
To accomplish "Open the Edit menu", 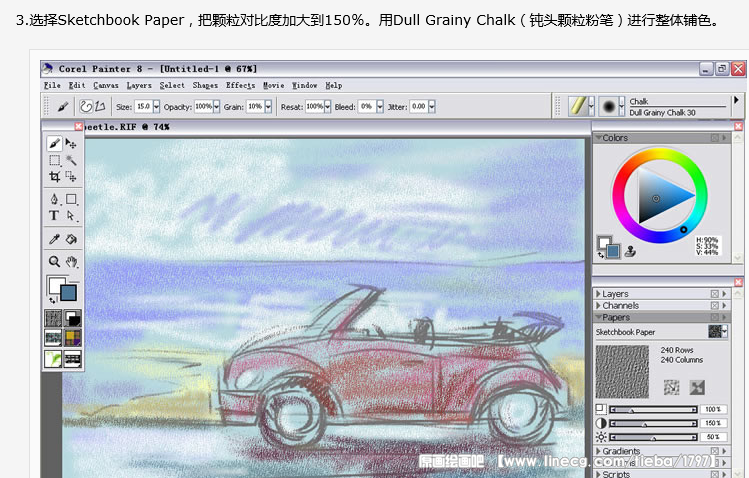I will [77, 85].
